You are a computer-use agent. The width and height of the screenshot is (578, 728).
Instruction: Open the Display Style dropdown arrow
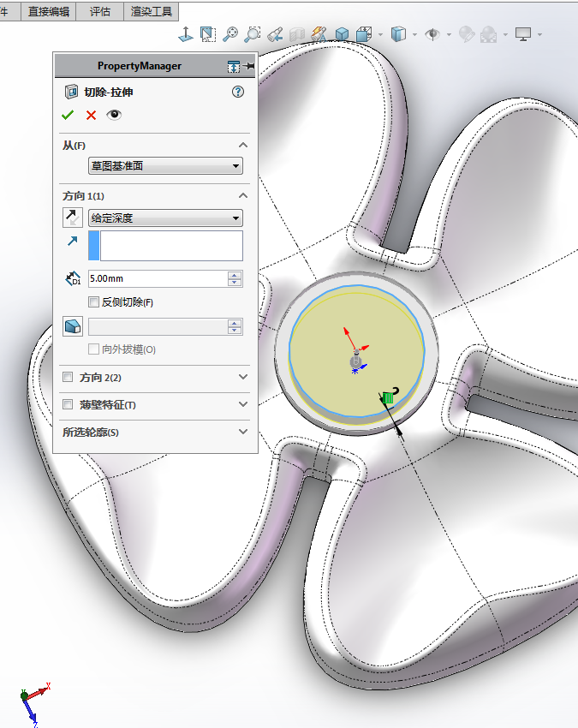tap(414, 34)
